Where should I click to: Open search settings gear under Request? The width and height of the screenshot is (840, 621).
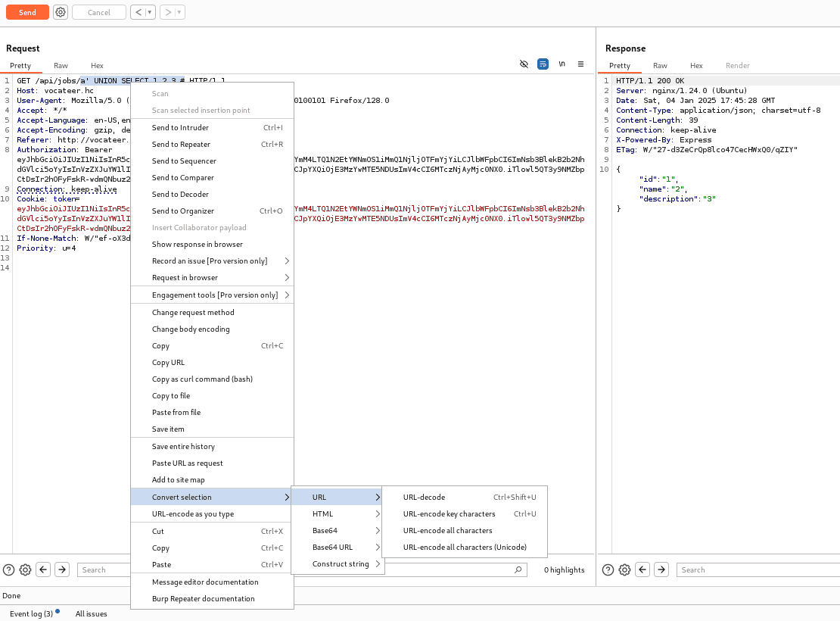25,570
